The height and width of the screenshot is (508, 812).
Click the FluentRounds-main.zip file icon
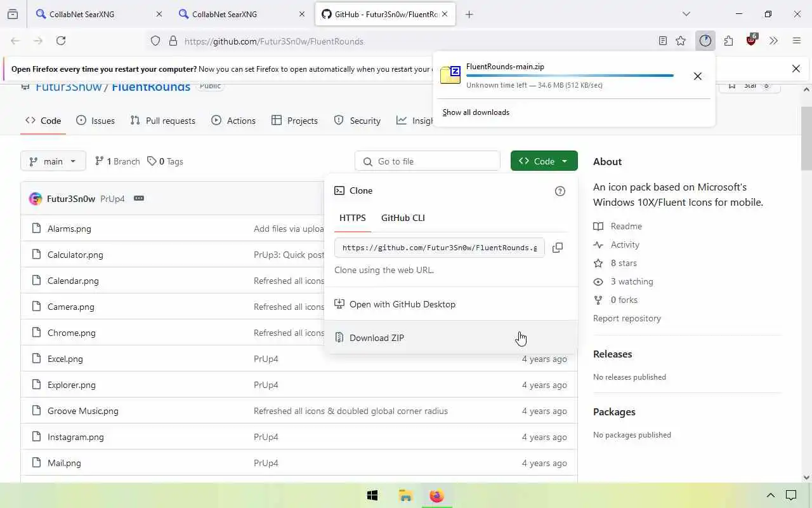click(450, 74)
